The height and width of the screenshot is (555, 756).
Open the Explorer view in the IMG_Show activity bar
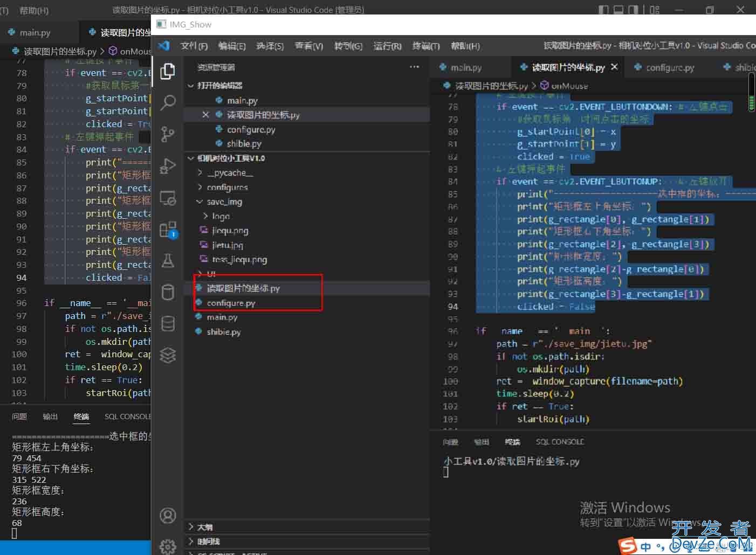168,71
